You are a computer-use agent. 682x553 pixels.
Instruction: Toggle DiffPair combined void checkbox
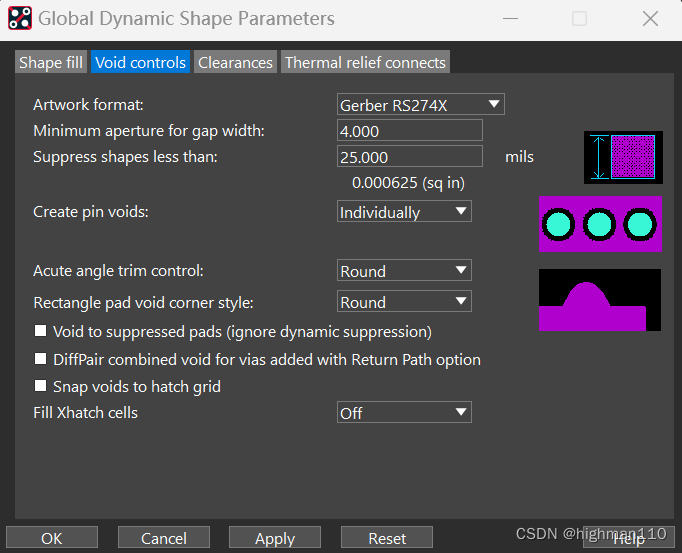point(41,359)
